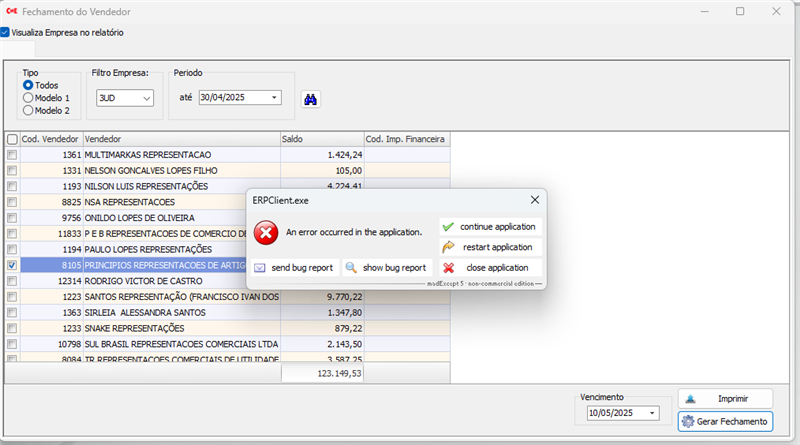The width and height of the screenshot is (800, 445).
Task: Open the Periodo date picker dropdown
Action: [x=274, y=98]
